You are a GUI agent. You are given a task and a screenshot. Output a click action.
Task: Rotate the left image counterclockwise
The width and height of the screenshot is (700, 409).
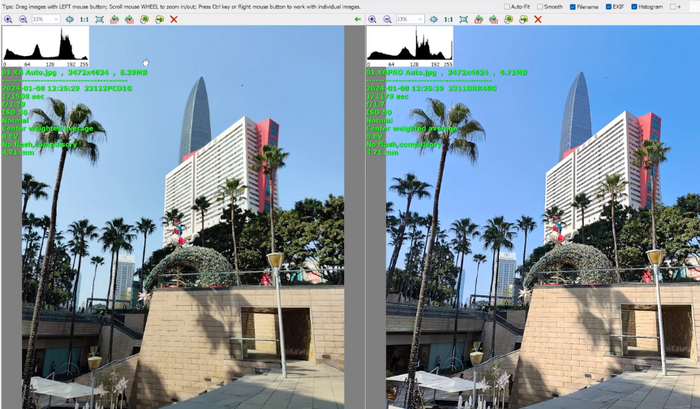pyautogui.click(x=115, y=19)
